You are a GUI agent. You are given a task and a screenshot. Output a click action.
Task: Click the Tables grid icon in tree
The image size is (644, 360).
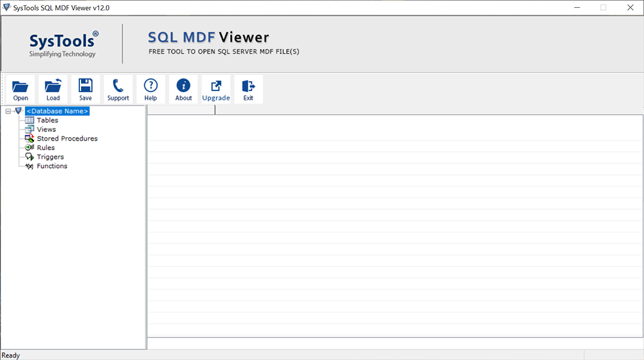pyautogui.click(x=30, y=120)
